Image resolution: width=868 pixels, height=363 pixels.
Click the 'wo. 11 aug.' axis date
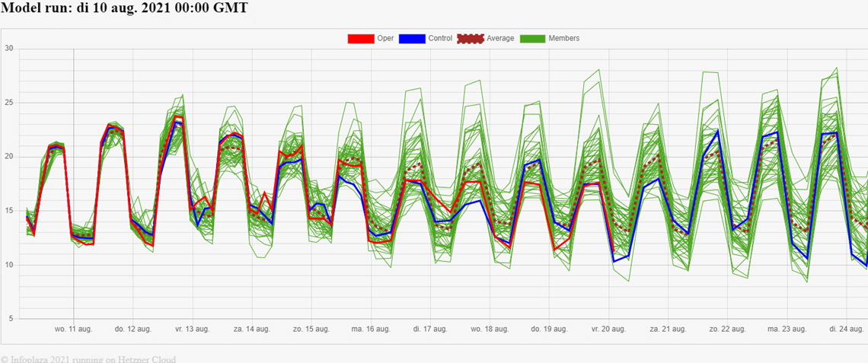(73, 330)
